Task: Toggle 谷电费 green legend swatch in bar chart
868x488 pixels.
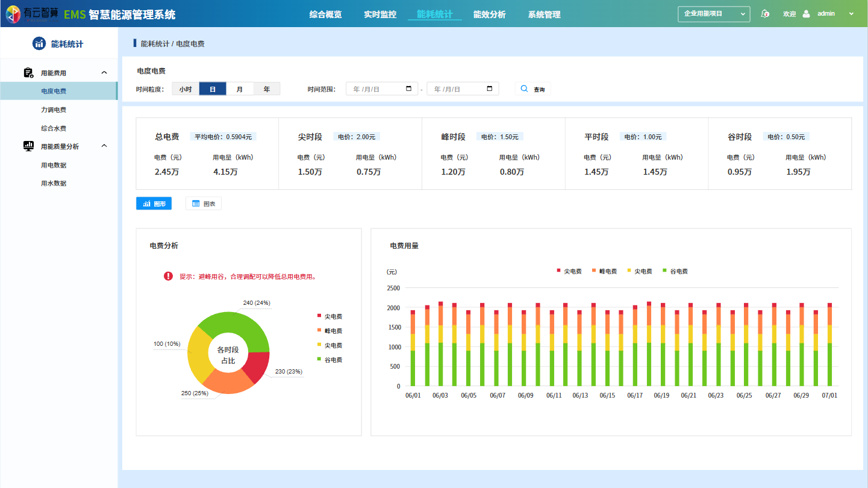Action: (664, 271)
